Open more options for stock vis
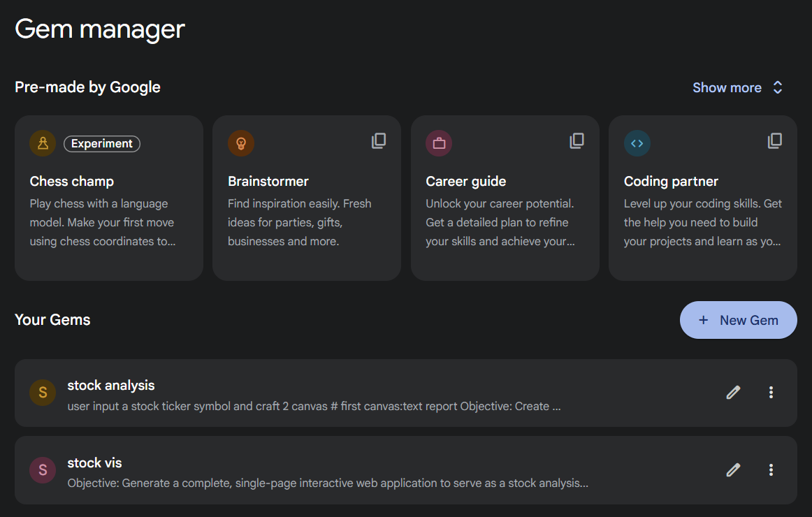 pos(771,470)
